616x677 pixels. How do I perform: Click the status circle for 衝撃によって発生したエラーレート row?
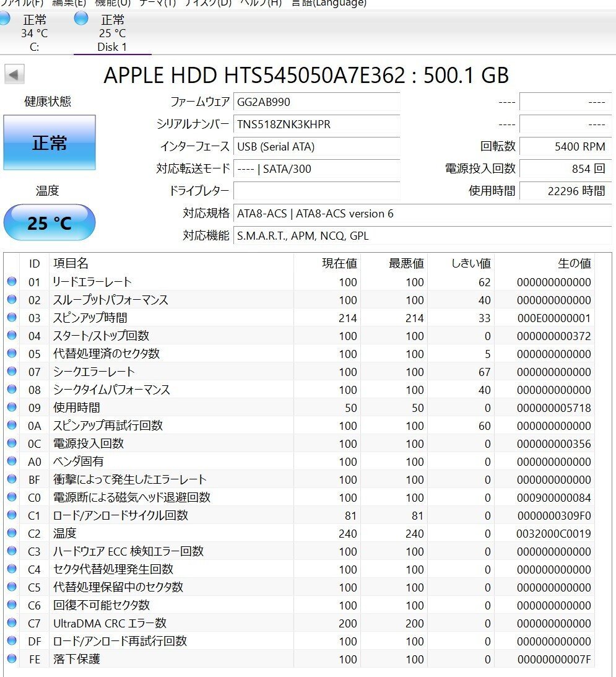[12, 479]
